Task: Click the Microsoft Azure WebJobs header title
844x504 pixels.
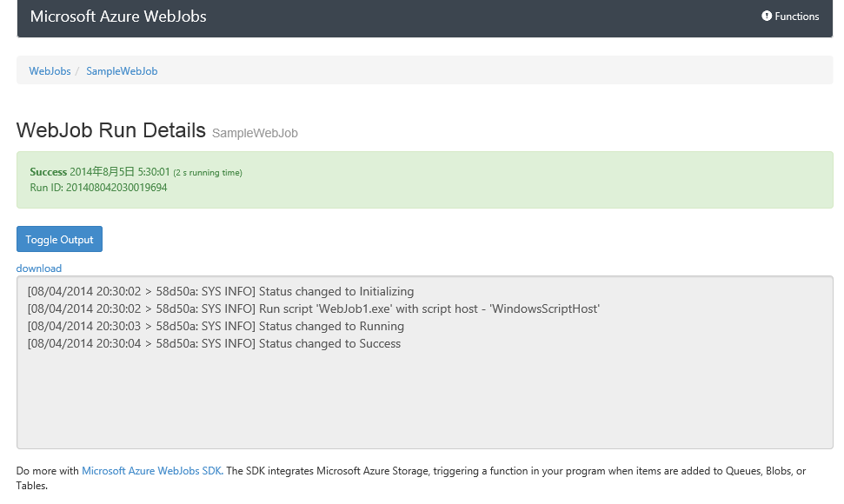Action: tap(118, 16)
